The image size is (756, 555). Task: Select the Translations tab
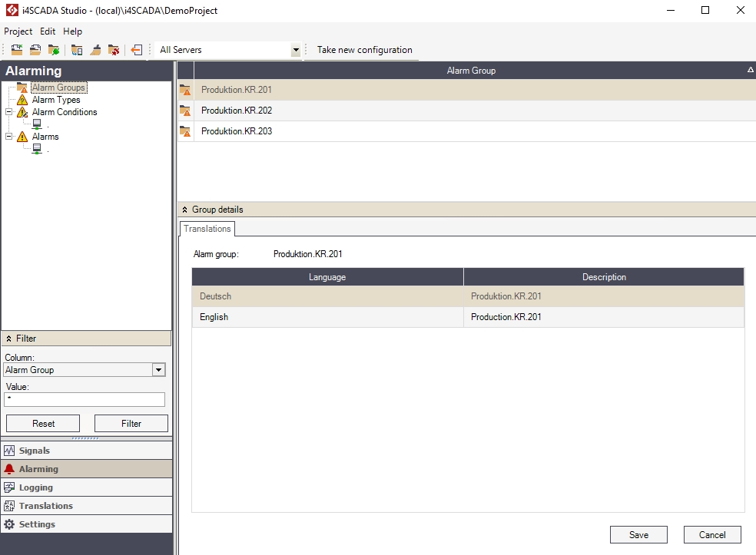tap(207, 229)
